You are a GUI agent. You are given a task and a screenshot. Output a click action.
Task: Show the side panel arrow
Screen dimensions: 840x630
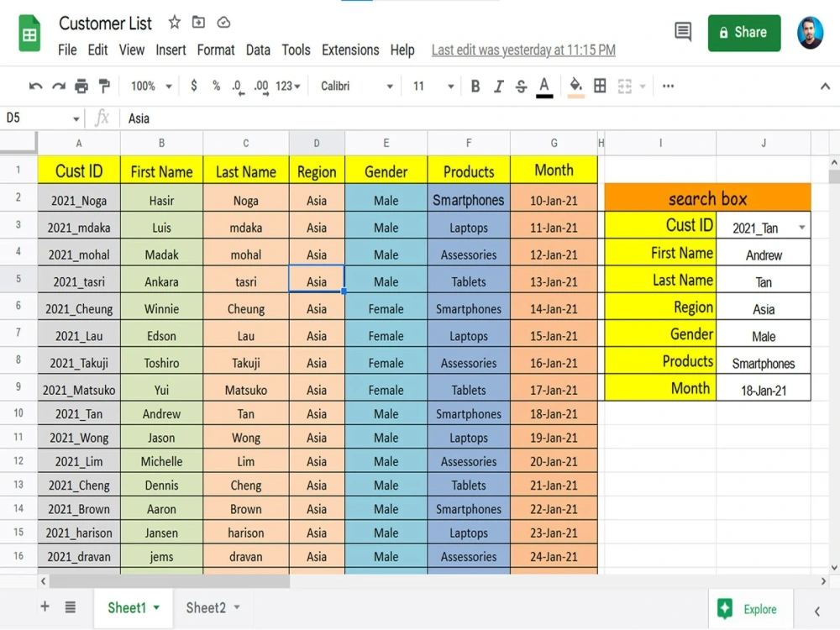click(x=817, y=611)
